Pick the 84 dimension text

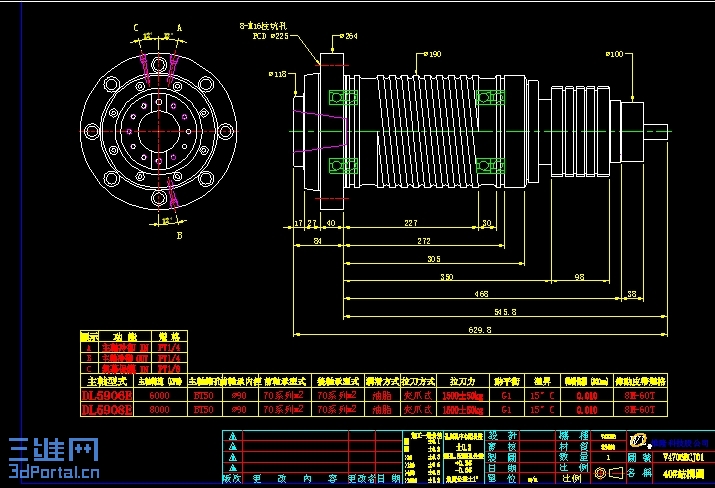pos(318,241)
